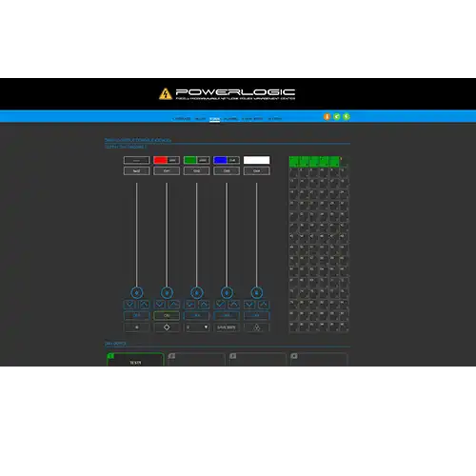Click the Save button in bottom control row

click(x=227, y=327)
